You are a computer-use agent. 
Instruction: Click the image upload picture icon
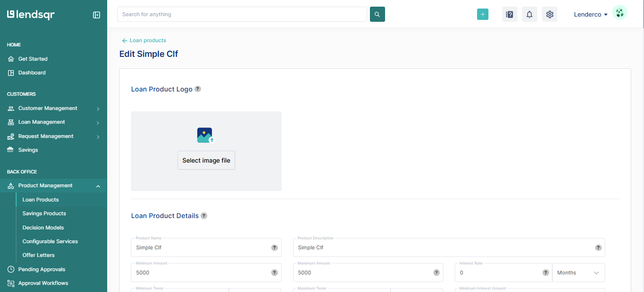click(x=206, y=135)
